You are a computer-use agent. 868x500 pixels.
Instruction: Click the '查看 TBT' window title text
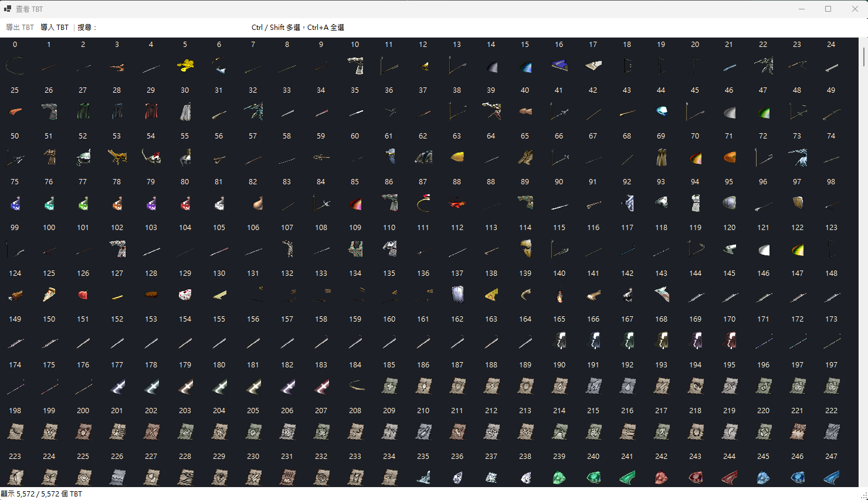(29, 9)
